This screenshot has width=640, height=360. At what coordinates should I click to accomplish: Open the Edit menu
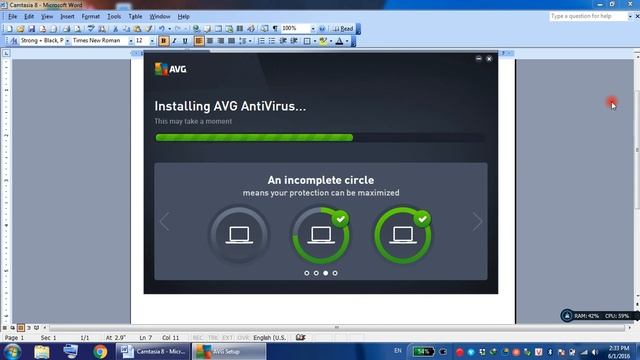[29, 16]
